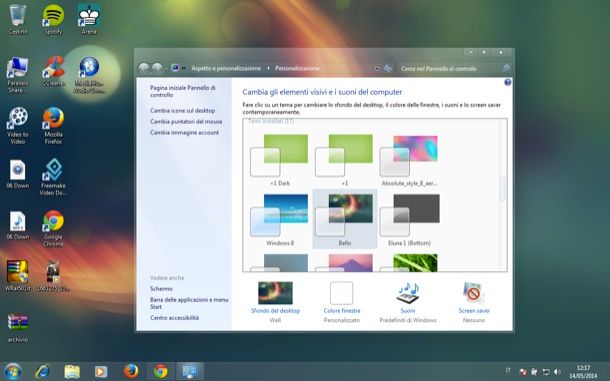This screenshot has width=610, height=381.
Task: Open Cambia puntatori del mouse link
Action: coord(186,121)
